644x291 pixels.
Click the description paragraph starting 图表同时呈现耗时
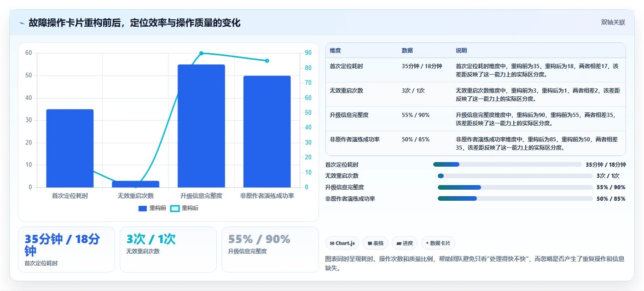click(x=475, y=264)
